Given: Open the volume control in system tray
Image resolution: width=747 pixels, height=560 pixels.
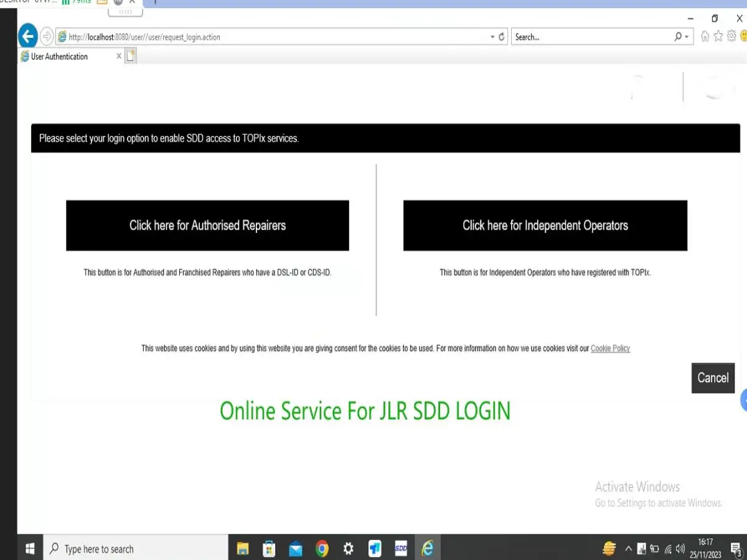Looking at the screenshot, I should [x=680, y=549].
